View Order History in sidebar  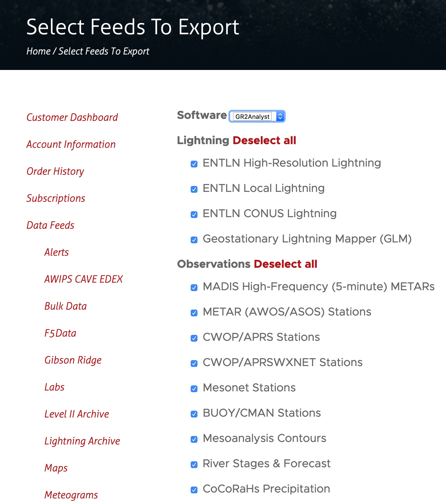pos(55,171)
